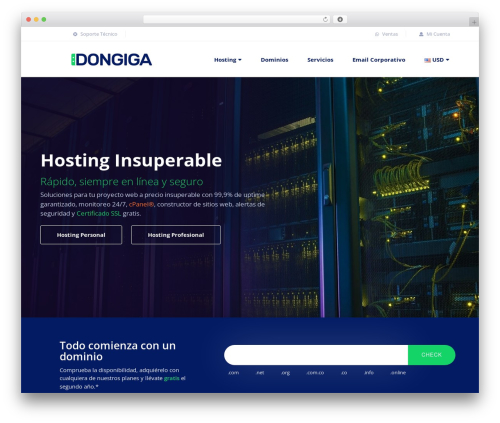Open Email Corporativo menu item
This screenshot has height=423, width=500.
click(x=379, y=60)
